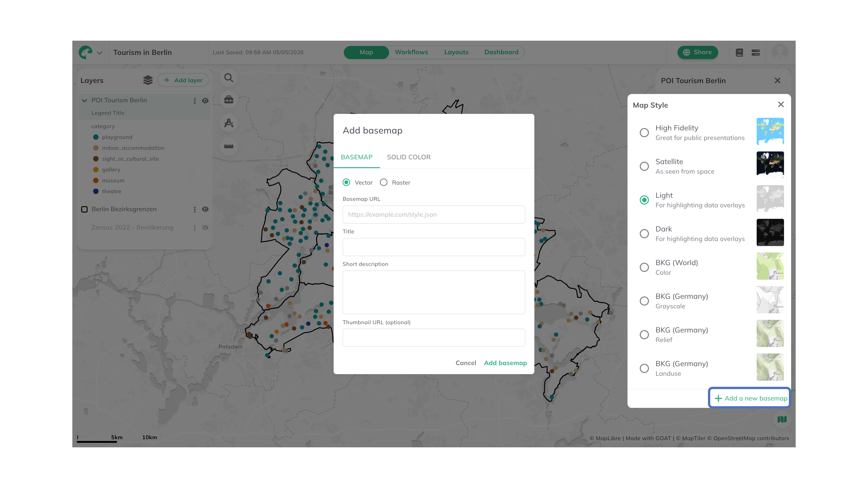This screenshot has width=868, height=488.
Task: Activate the ruler measure tool
Action: (x=229, y=146)
